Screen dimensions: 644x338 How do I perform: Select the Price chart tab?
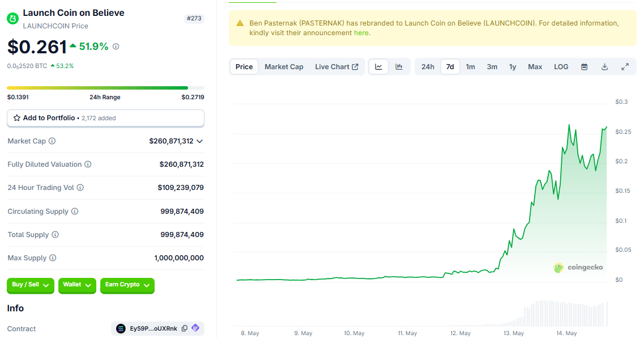pos(244,66)
